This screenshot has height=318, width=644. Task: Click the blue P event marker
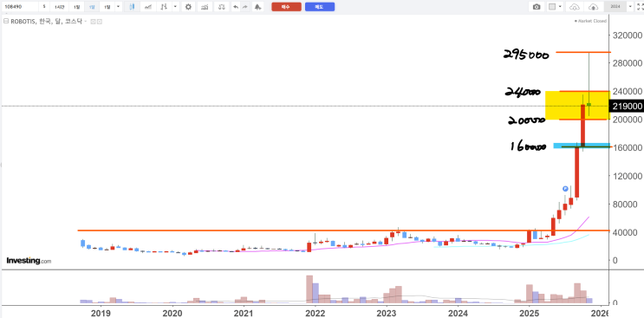click(565, 189)
